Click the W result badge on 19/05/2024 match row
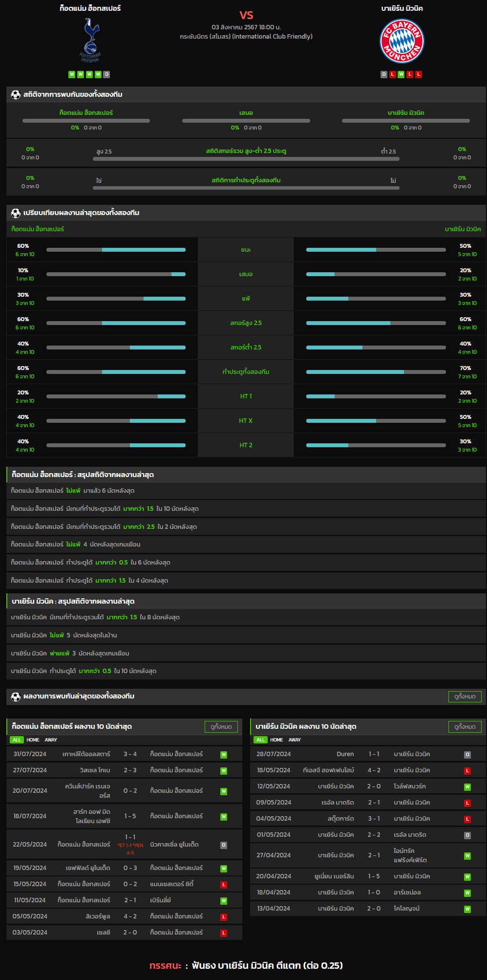This screenshot has width=487, height=980. (224, 869)
